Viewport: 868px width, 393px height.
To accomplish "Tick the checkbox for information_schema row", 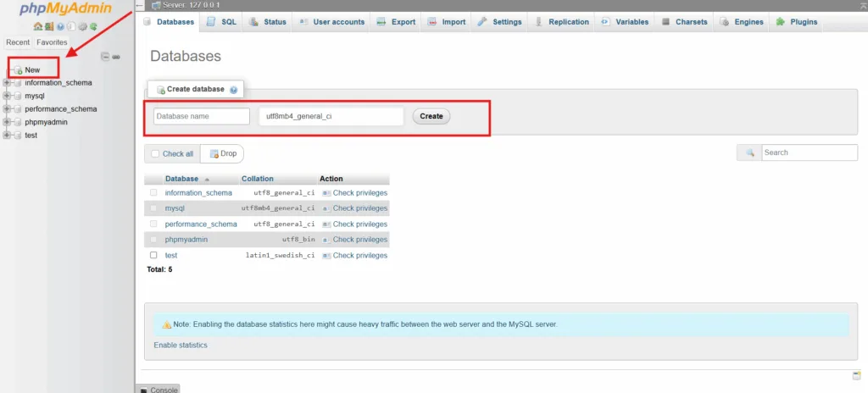I will coord(153,192).
